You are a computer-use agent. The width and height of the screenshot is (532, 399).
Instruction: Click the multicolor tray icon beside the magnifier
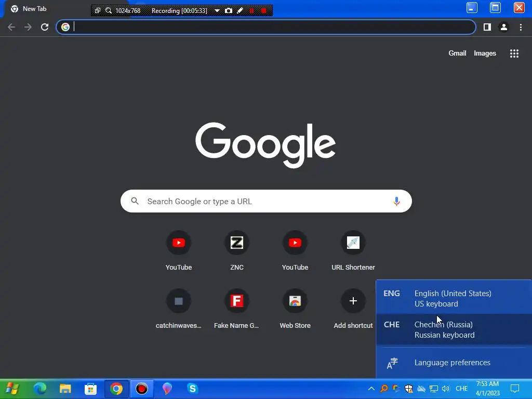396,389
